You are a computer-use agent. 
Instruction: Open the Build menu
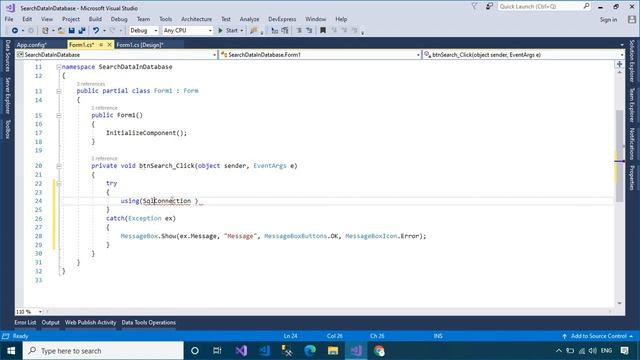tap(95, 19)
